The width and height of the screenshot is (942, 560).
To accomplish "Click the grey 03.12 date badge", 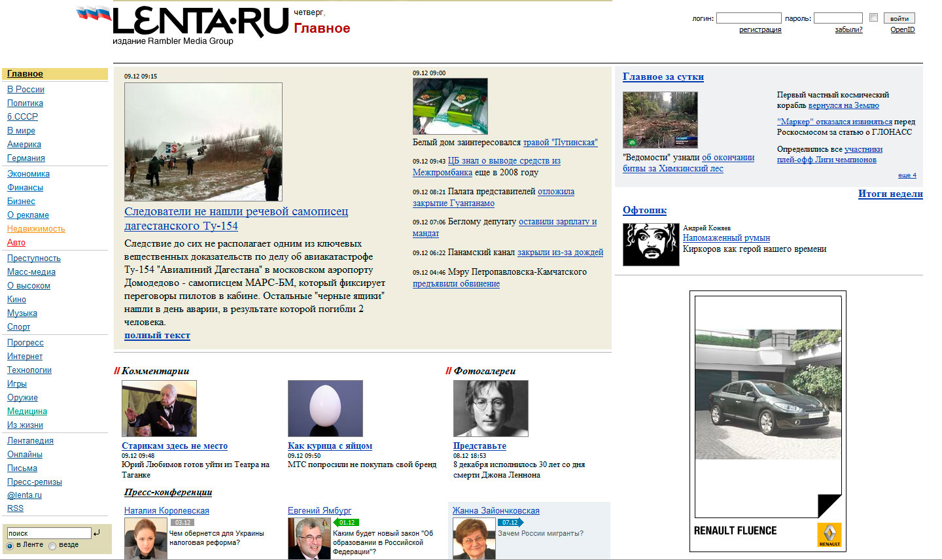I will [x=182, y=522].
